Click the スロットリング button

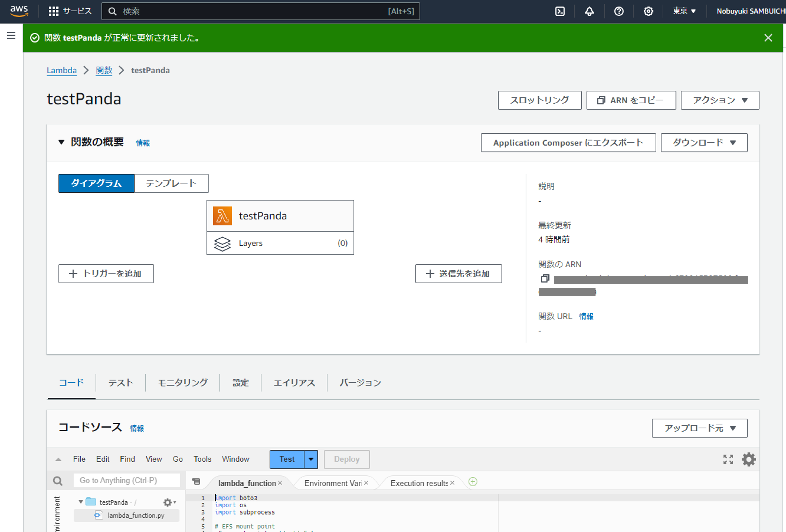pos(539,100)
